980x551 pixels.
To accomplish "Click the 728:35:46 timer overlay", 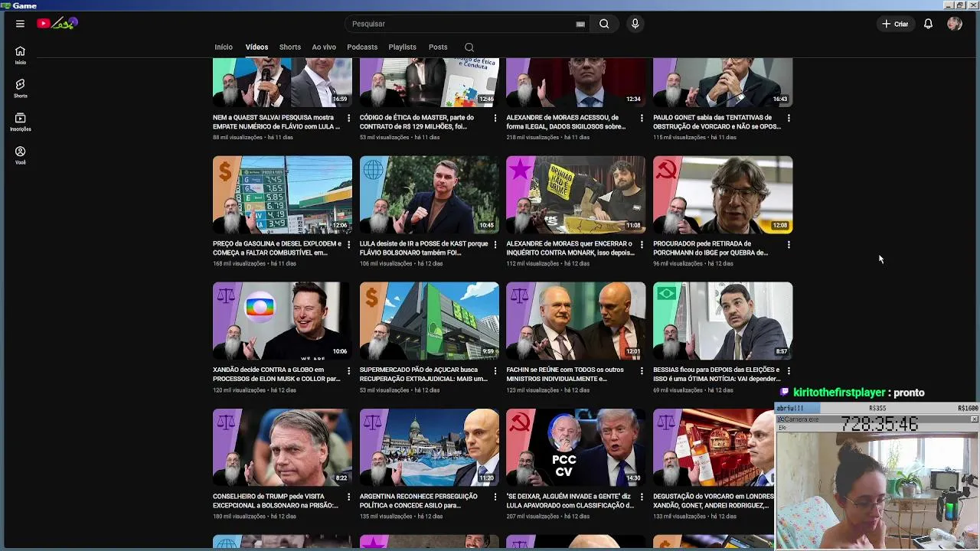I will click(880, 424).
